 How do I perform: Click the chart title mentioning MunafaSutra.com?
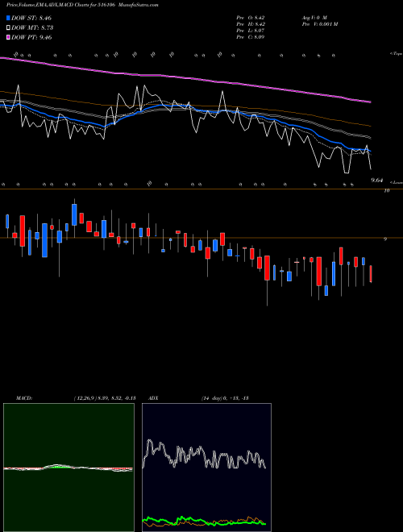pyautogui.click(x=82, y=6)
